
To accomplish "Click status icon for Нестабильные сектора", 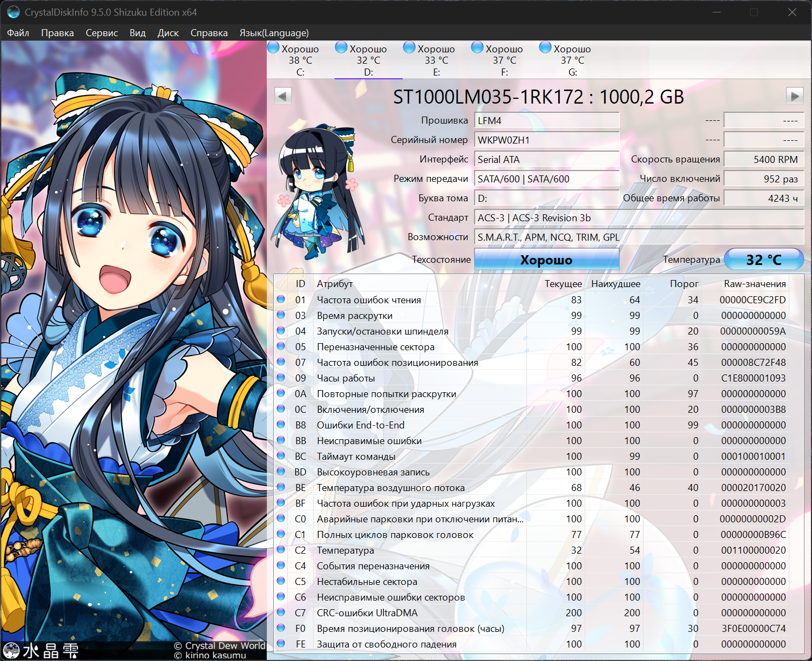I will point(281,581).
